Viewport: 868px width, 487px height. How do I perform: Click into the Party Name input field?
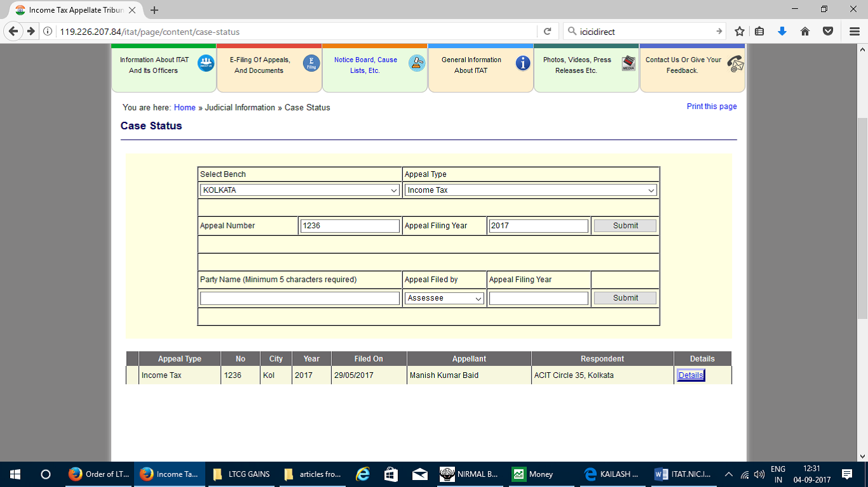point(299,298)
